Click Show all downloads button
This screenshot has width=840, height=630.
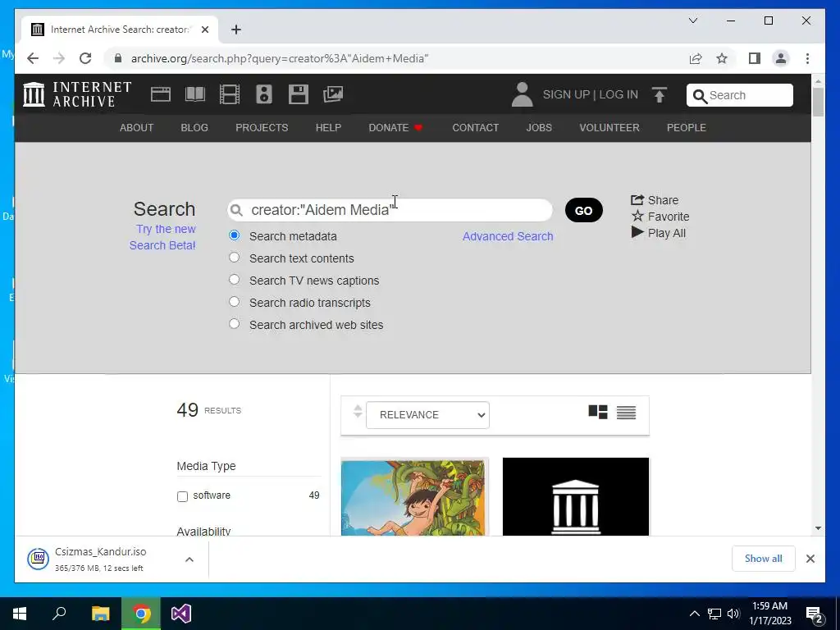click(x=764, y=559)
